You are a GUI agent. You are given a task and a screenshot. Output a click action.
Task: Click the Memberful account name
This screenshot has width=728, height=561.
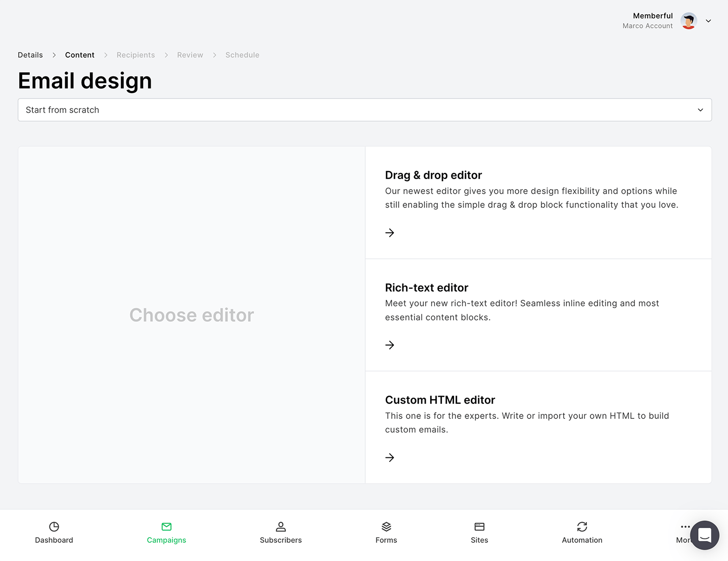coord(653,16)
